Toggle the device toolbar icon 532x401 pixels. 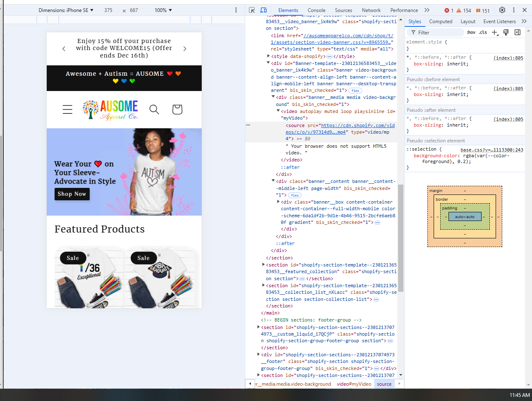tap(263, 10)
